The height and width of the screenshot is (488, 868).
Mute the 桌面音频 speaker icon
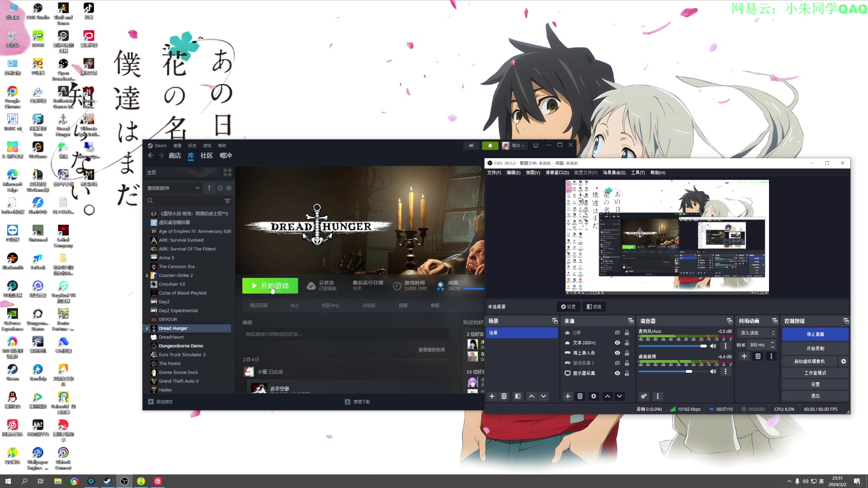(x=713, y=371)
